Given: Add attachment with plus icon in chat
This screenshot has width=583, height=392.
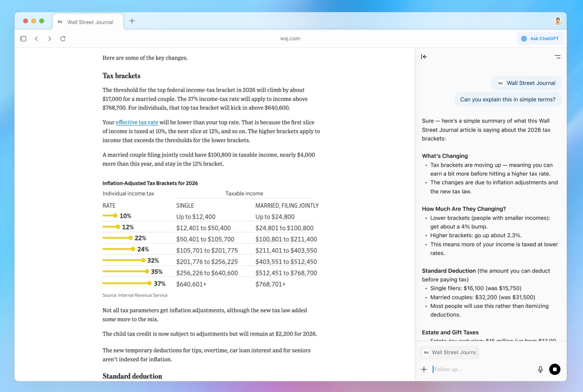Looking at the screenshot, I should click(x=424, y=370).
